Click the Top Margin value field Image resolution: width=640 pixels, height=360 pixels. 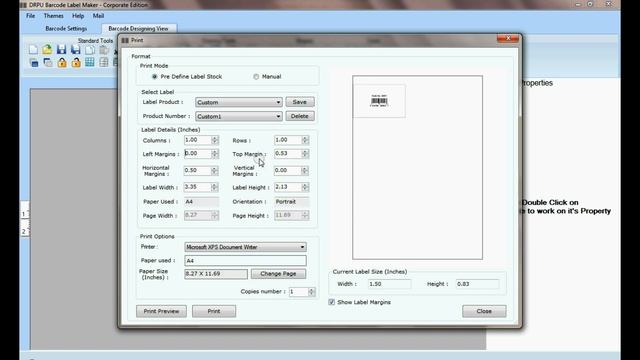[288, 153]
